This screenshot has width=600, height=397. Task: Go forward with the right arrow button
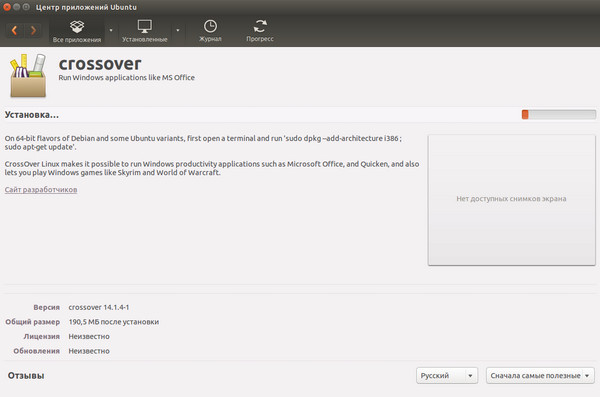click(x=33, y=30)
